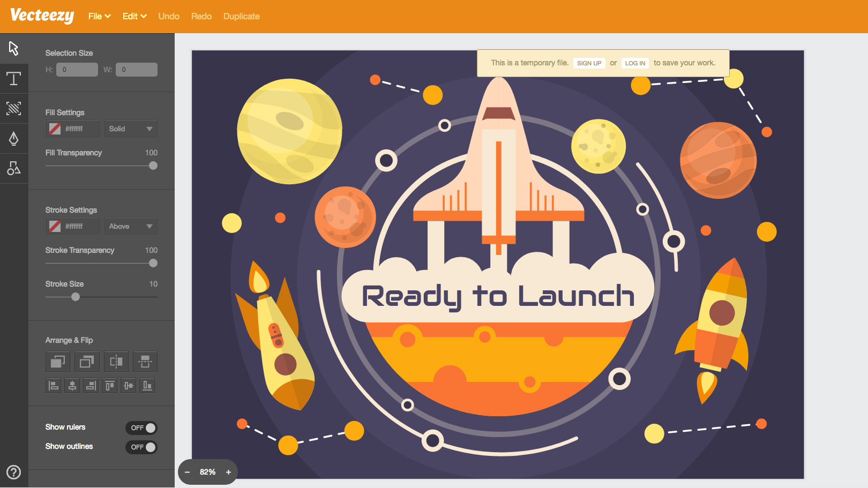Click the Vecteezy logo
The height and width of the screenshot is (488, 868).
coord(42,16)
